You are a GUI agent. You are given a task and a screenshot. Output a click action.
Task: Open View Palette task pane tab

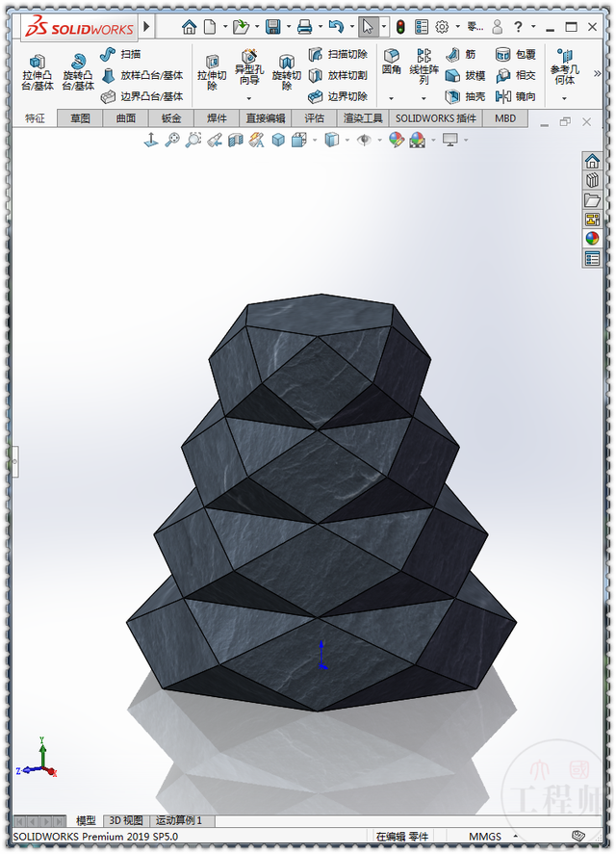point(592,219)
